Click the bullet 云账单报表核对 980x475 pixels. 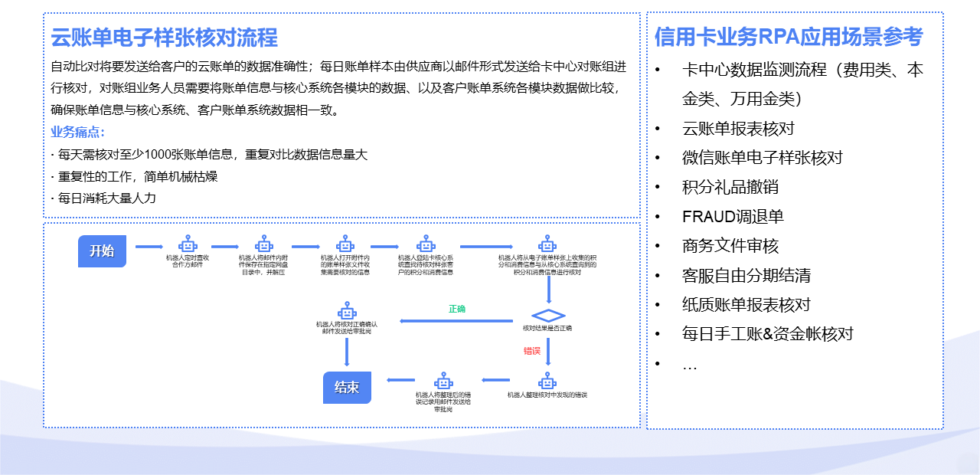(738, 129)
